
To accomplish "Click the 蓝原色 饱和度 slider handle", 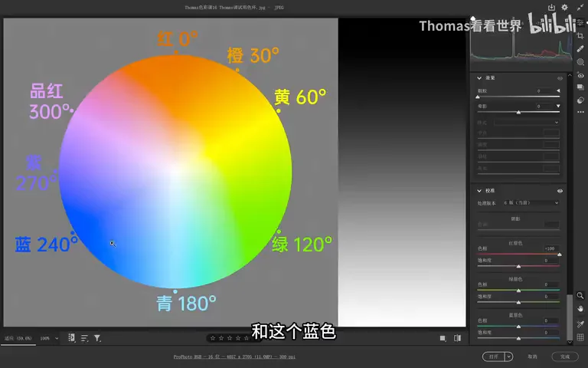I will tap(518, 338).
